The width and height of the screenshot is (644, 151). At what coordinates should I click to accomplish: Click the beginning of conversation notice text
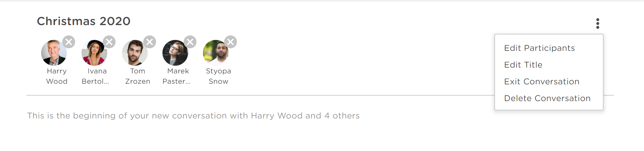tap(193, 116)
